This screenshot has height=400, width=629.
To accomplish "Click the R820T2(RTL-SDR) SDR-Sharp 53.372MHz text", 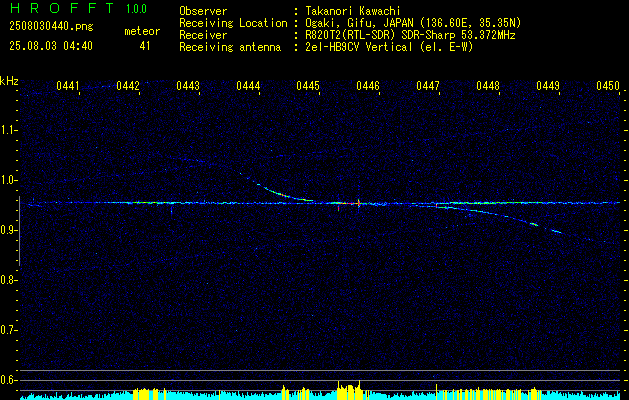I will (410, 35).
